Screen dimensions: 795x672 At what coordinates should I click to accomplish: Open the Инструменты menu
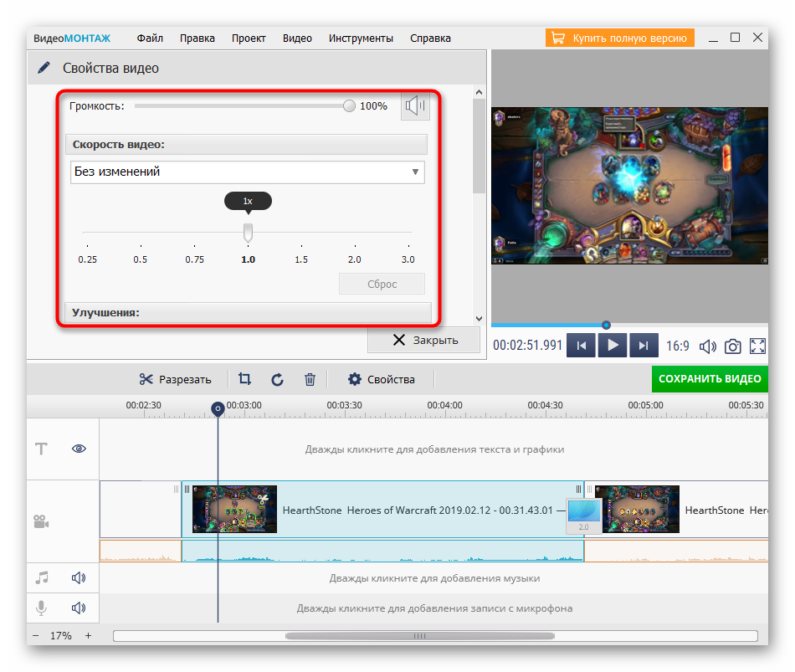pyautogui.click(x=361, y=38)
